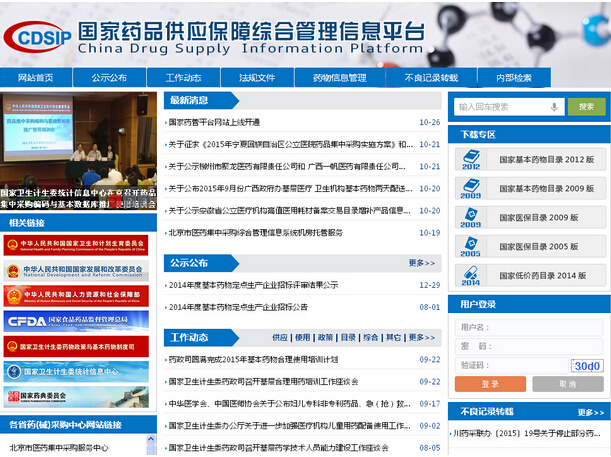Download 国家低价药目录 2014 版

(x=542, y=276)
